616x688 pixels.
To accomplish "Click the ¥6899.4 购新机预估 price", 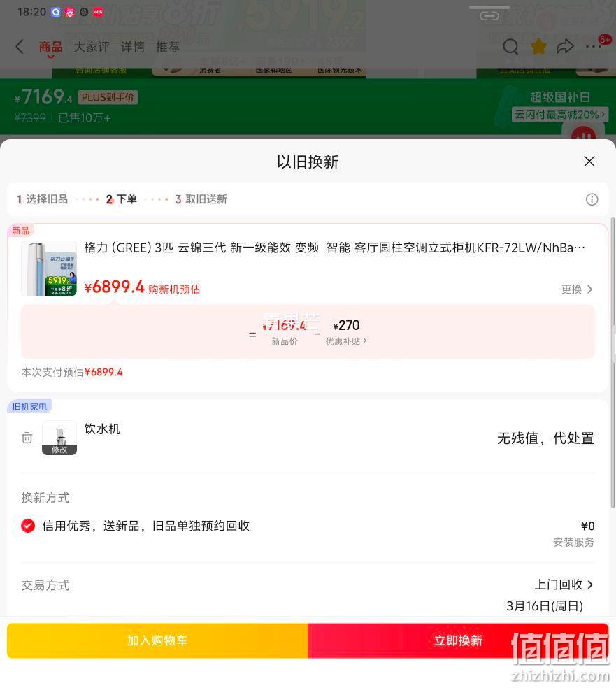I will (x=142, y=287).
